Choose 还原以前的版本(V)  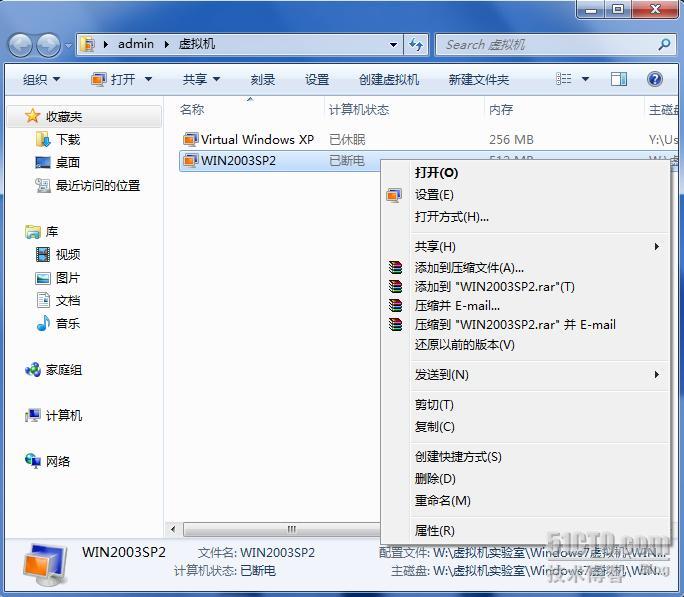pyautogui.click(x=526, y=345)
